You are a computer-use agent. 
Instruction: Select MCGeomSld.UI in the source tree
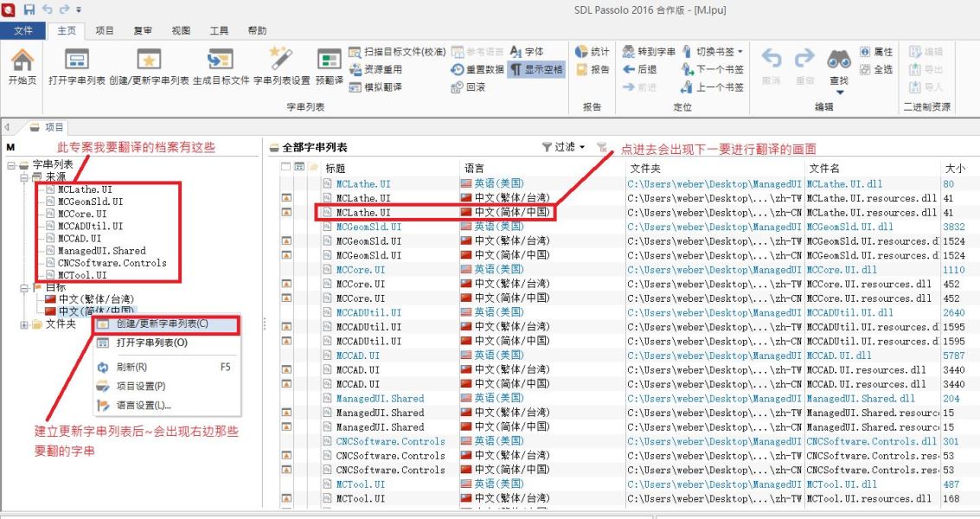tap(90, 201)
